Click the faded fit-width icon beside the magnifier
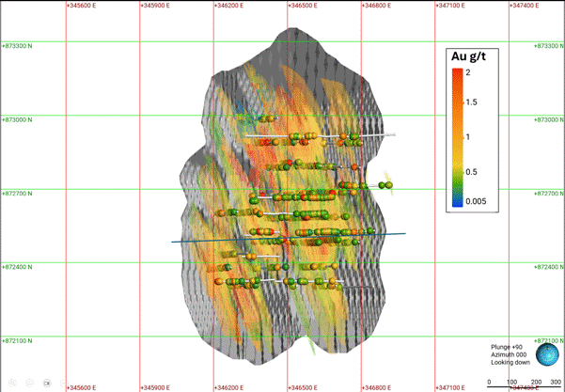Viewport: 565px width, 392px height. click(x=30, y=383)
